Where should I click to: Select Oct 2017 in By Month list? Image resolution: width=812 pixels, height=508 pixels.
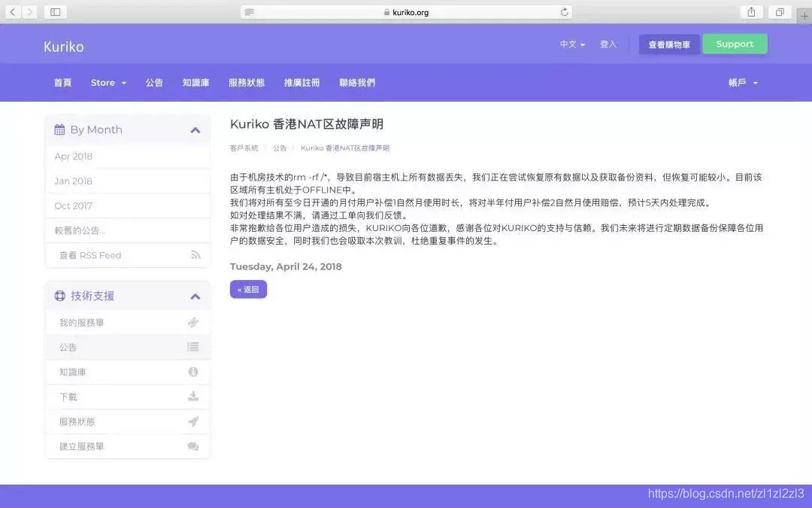(x=127, y=205)
